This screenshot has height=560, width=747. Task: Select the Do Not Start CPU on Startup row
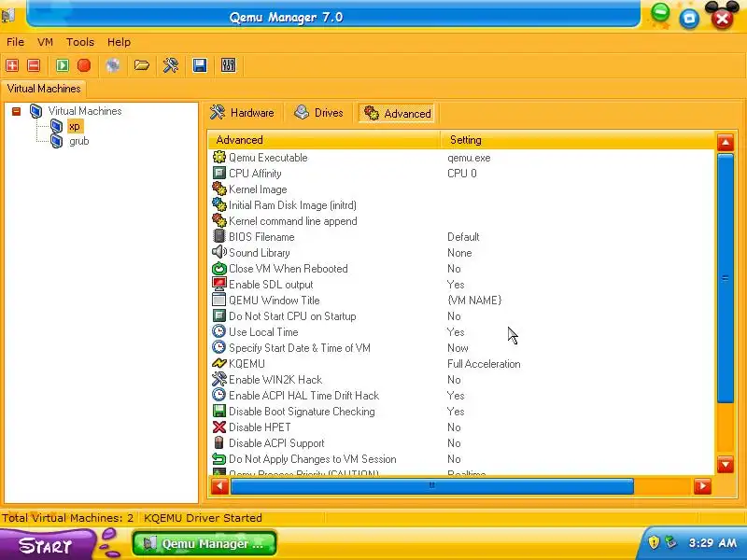(461, 316)
